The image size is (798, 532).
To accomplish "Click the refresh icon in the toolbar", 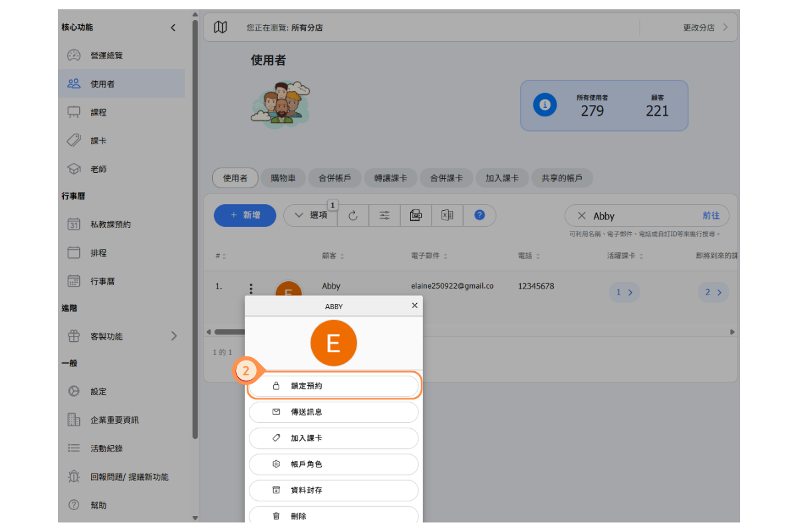I will [x=353, y=215].
